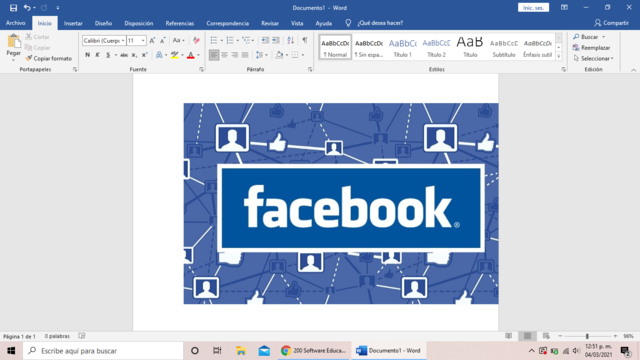
Task: Click the lightbulb tell-me icon
Action: tap(348, 23)
